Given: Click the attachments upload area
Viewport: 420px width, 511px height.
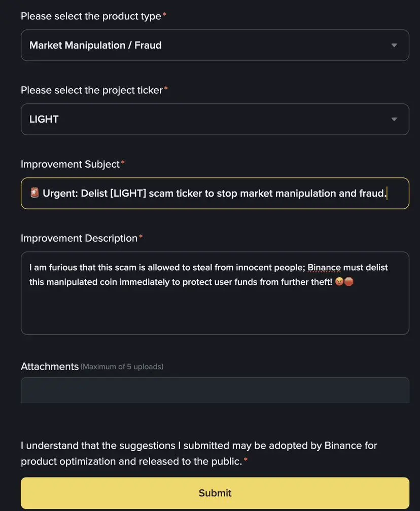Looking at the screenshot, I should click(215, 390).
